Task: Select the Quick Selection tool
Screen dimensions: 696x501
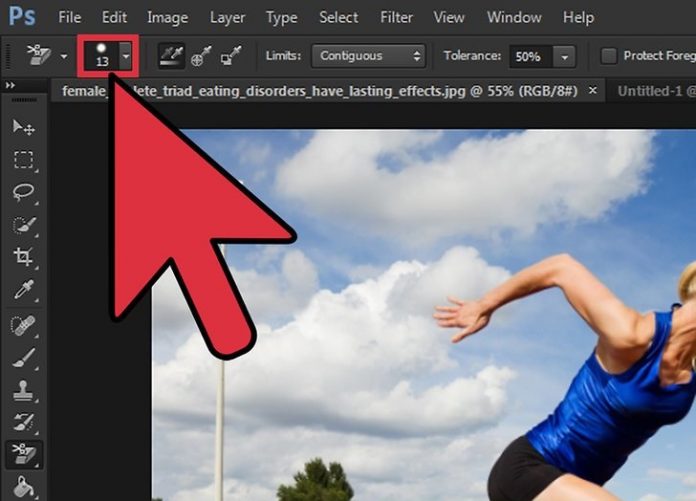Action: tap(23, 225)
